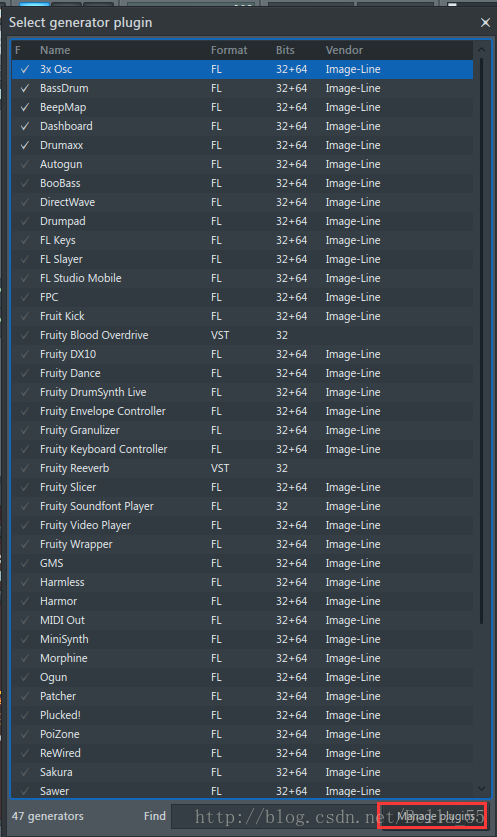
Task: Enable favorite checkmark for Sakura
Action: (25, 772)
